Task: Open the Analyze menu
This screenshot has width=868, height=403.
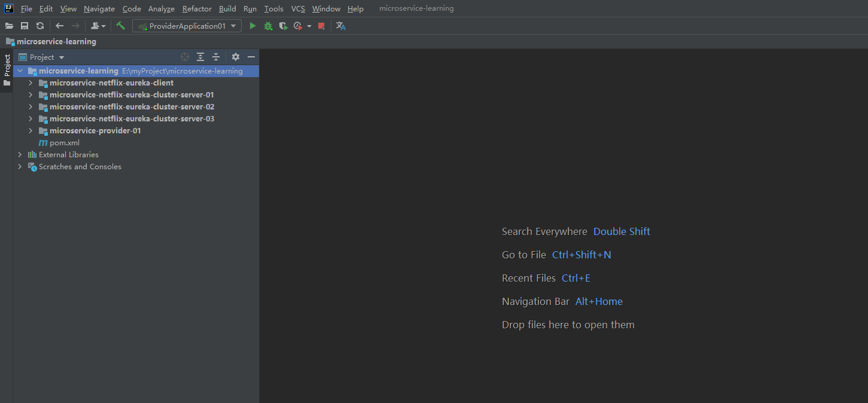Action: tap(162, 8)
